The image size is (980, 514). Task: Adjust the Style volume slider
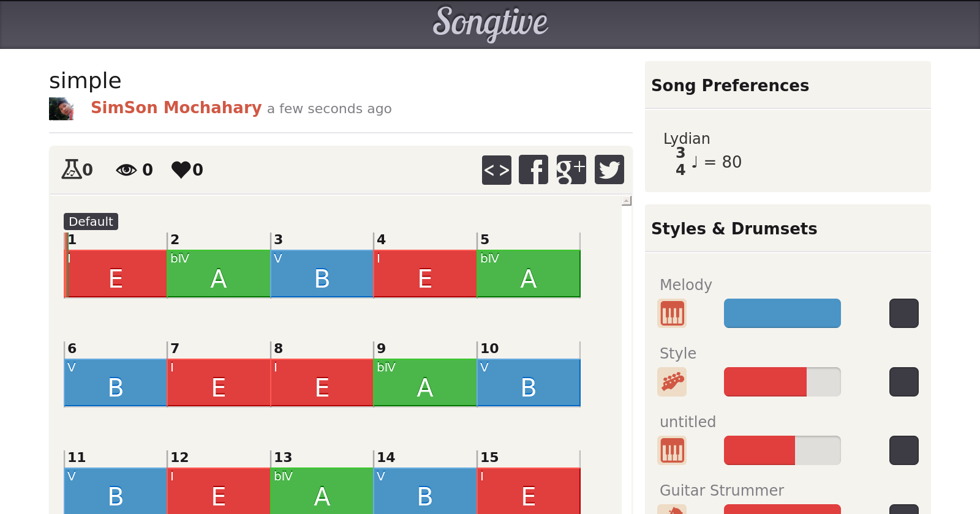(782, 382)
